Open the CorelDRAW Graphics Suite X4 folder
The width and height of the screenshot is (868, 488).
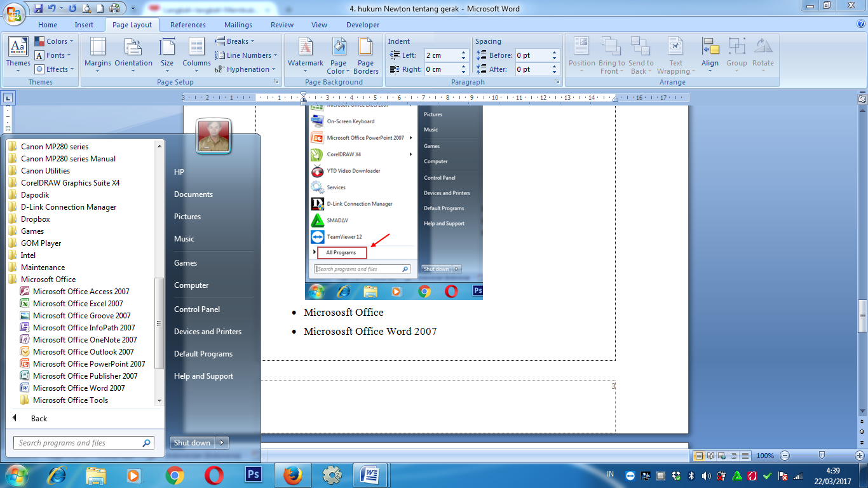click(x=64, y=183)
